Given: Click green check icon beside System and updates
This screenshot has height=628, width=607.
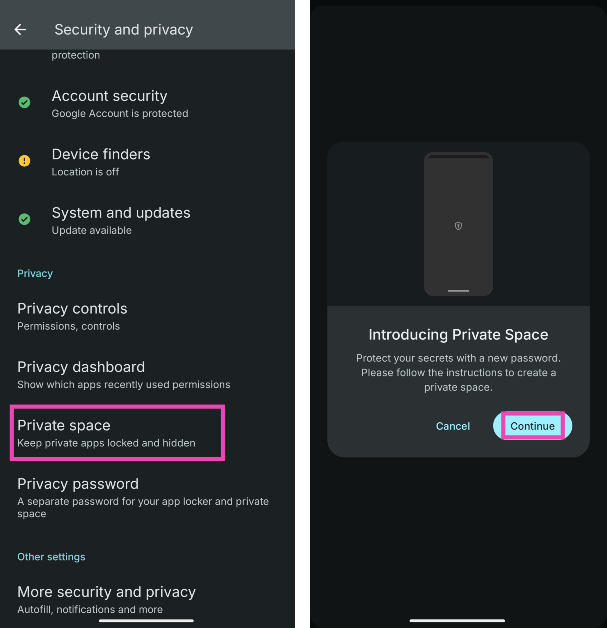Looking at the screenshot, I should (25, 219).
